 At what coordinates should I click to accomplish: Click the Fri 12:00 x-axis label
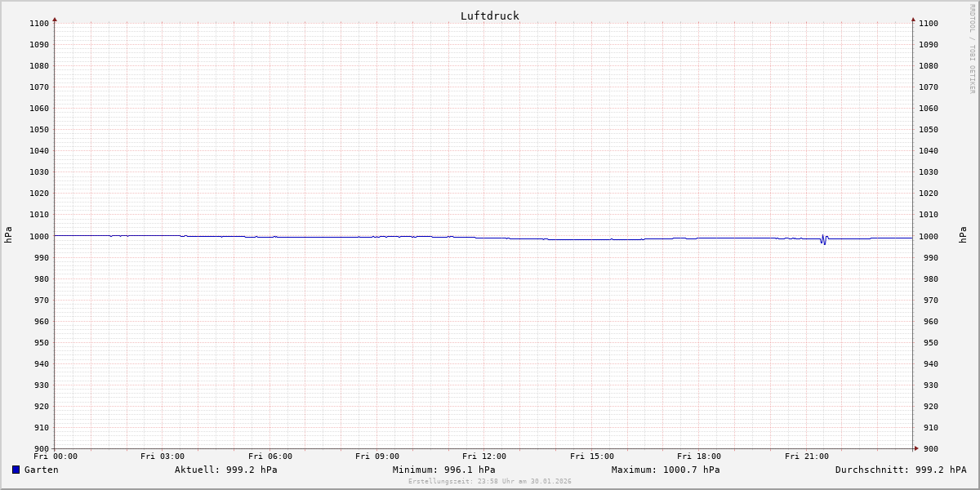point(484,457)
